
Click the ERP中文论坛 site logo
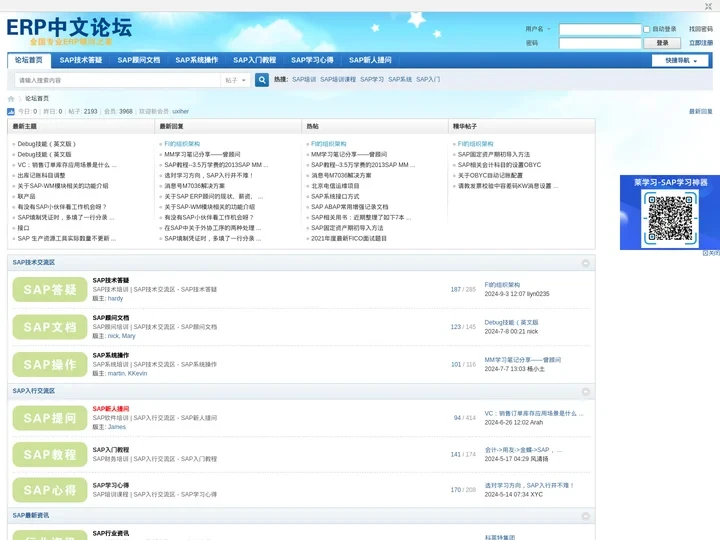point(69,31)
